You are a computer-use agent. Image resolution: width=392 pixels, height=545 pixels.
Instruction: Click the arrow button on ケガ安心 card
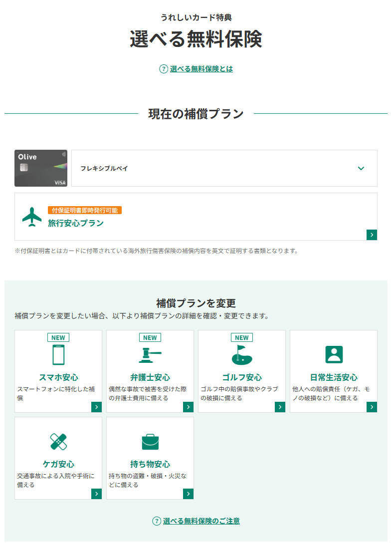click(96, 494)
